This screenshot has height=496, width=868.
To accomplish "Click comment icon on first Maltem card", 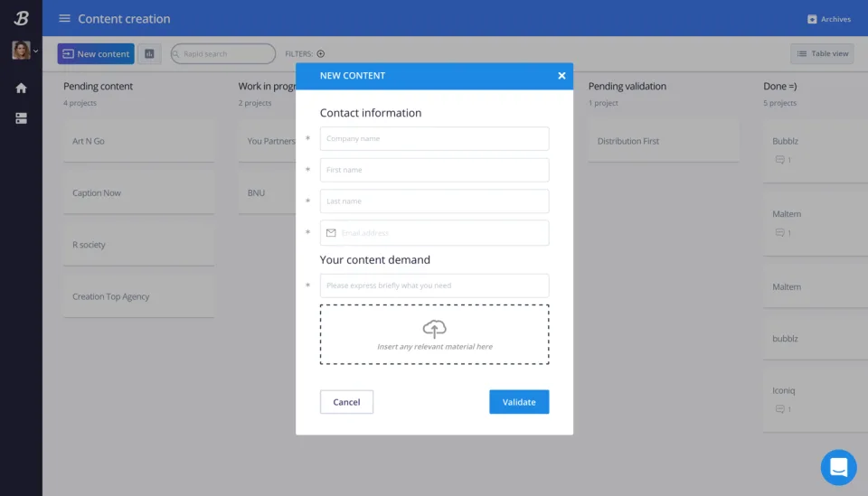I will click(x=780, y=233).
